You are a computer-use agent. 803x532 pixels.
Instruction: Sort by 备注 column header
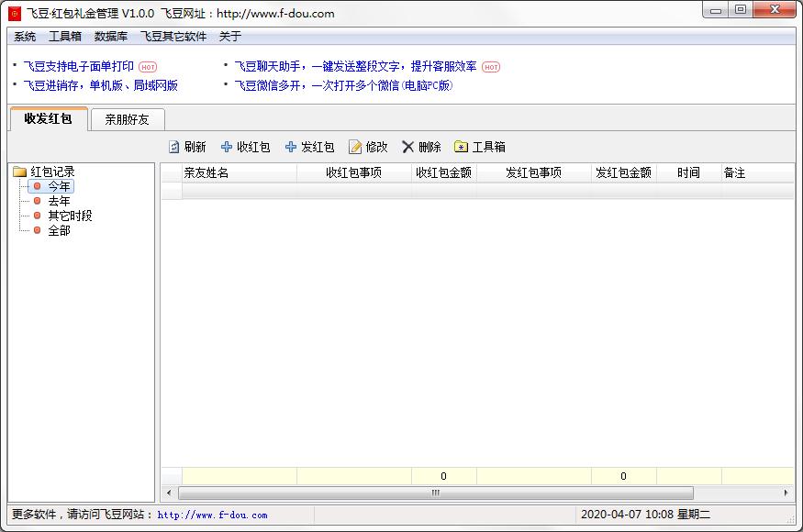[x=757, y=173]
